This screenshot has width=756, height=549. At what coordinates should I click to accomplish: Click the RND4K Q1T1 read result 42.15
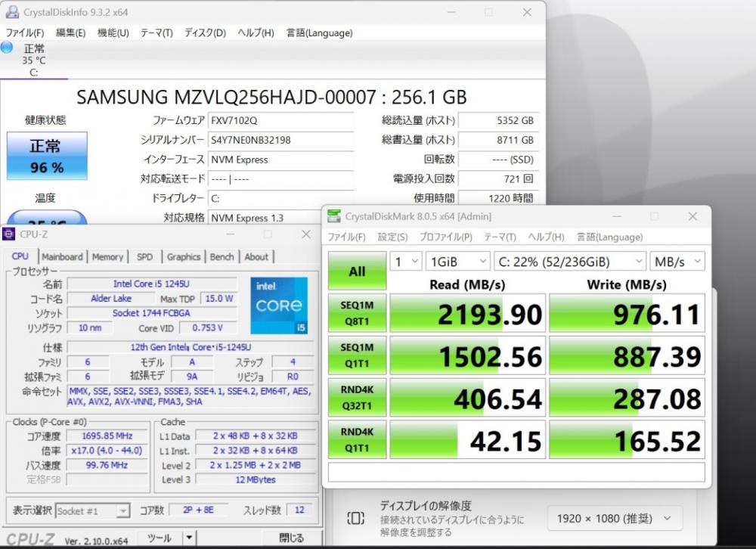467,439
